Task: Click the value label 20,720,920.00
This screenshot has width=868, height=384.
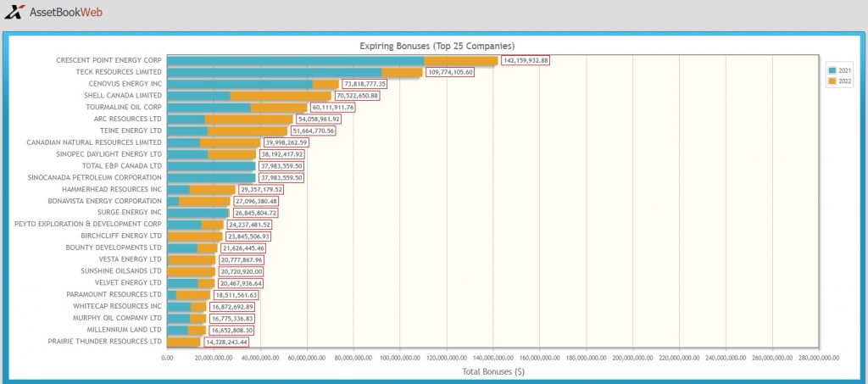Action: (242, 271)
